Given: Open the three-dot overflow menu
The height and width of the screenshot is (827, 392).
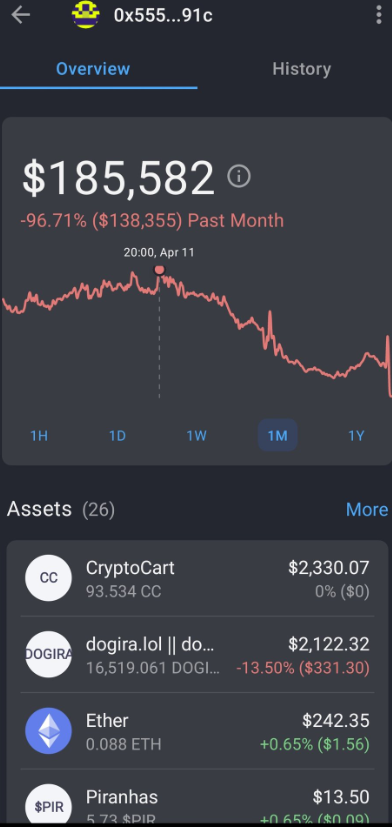Looking at the screenshot, I should (x=378, y=15).
